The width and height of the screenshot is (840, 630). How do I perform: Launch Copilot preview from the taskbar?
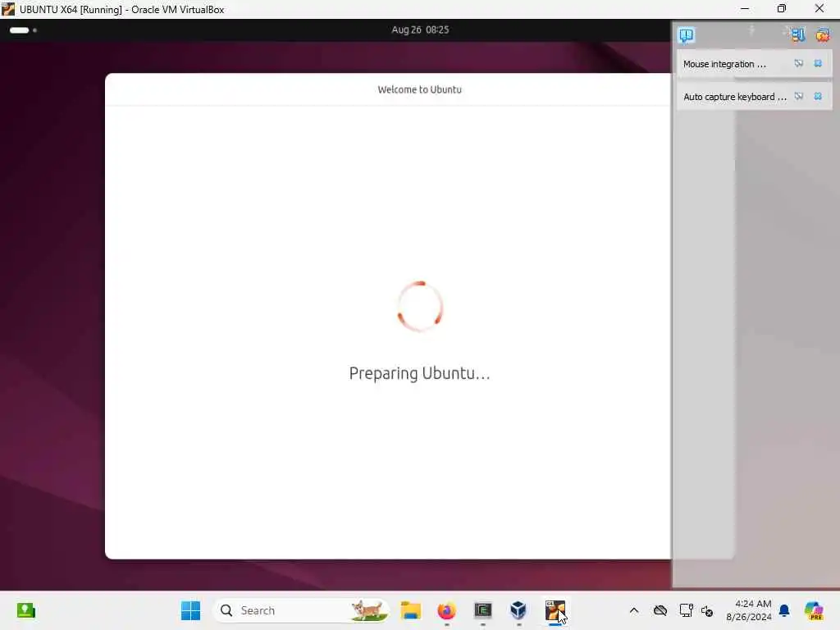tap(814, 610)
